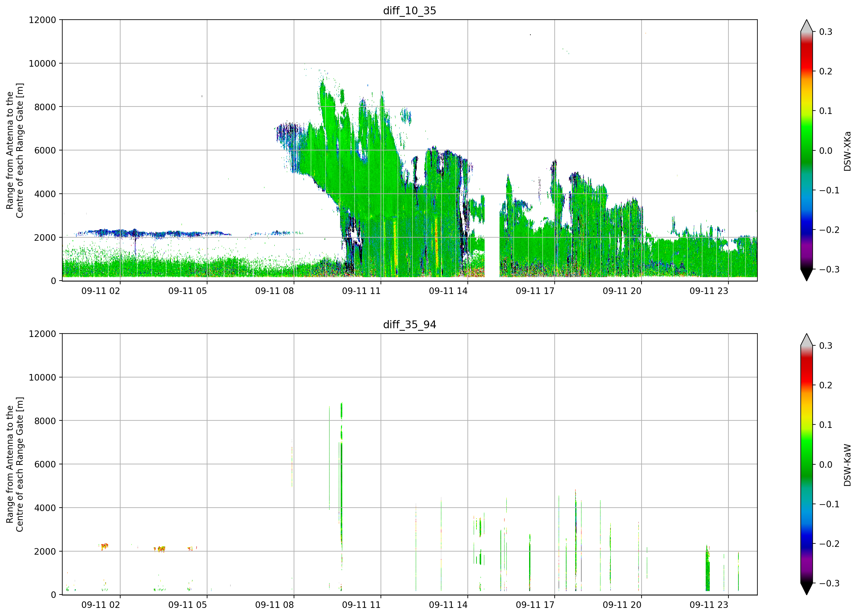Select the "09-11 14" tick under diff_10_35

[448, 291]
